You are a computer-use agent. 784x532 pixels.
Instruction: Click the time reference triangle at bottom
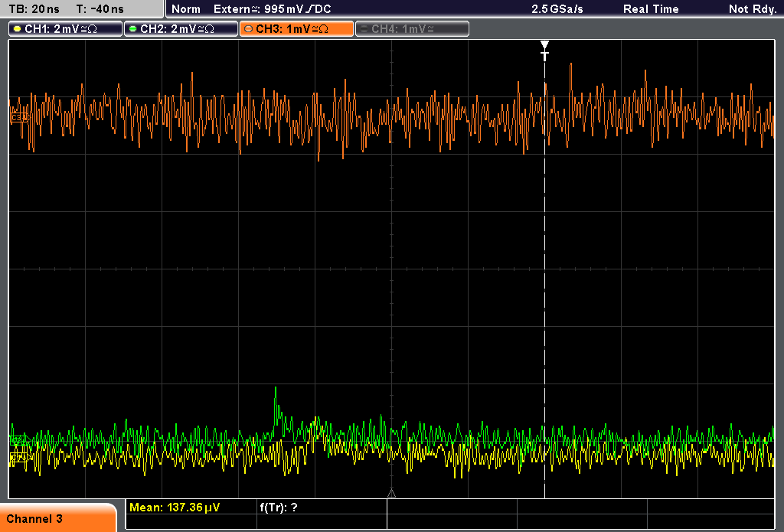[391, 494]
